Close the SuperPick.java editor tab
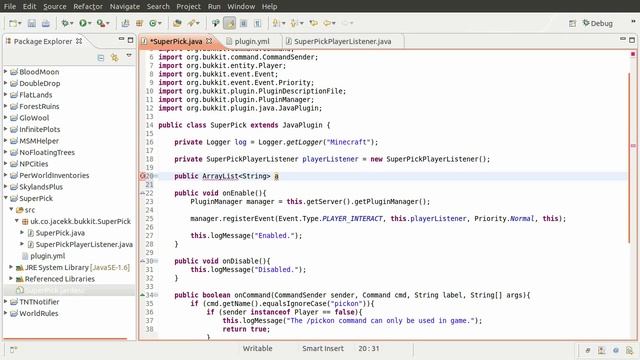Image resolution: width=640 pixels, height=360 pixels. coord(209,41)
